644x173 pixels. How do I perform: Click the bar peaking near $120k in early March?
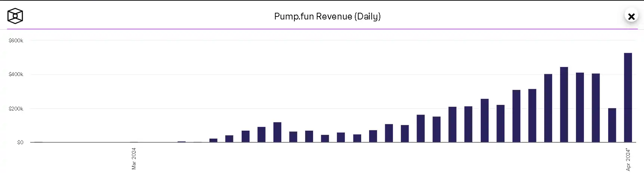[x=277, y=132]
